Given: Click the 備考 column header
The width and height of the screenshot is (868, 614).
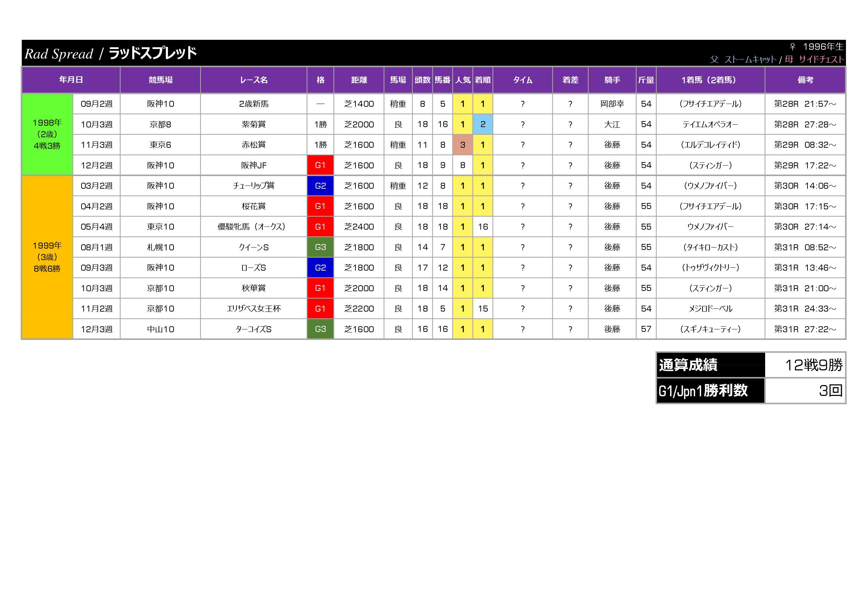Looking at the screenshot, I should click(805, 80).
